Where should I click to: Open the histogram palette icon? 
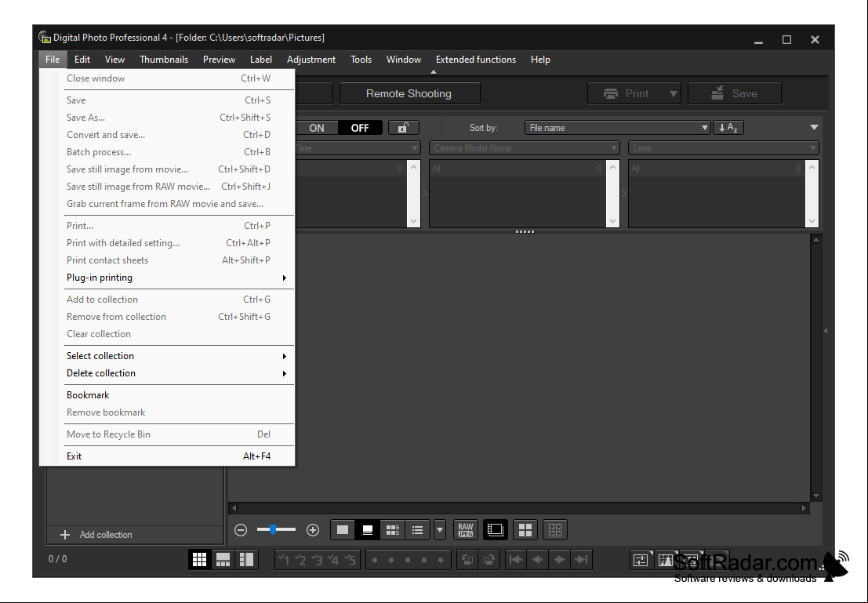pyautogui.click(x=666, y=560)
